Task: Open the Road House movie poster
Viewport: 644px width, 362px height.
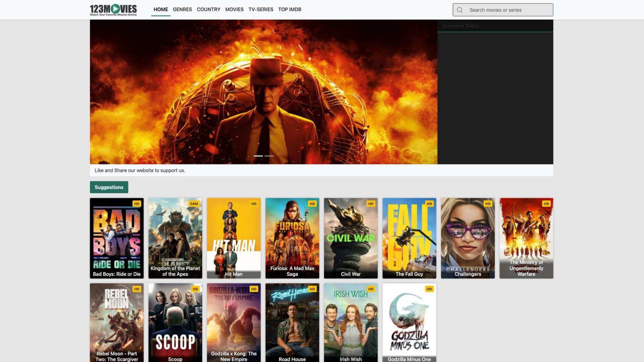Action: [x=292, y=322]
